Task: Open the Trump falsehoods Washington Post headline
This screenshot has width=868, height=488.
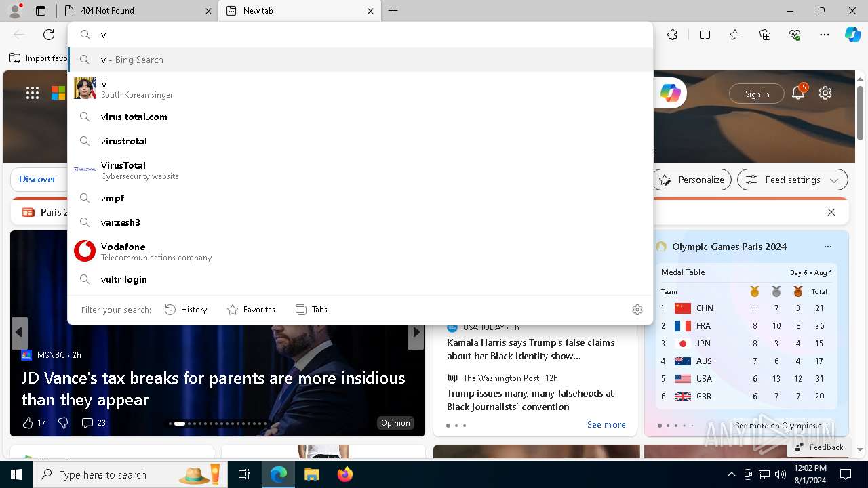Action: pyautogui.click(x=530, y=400)
